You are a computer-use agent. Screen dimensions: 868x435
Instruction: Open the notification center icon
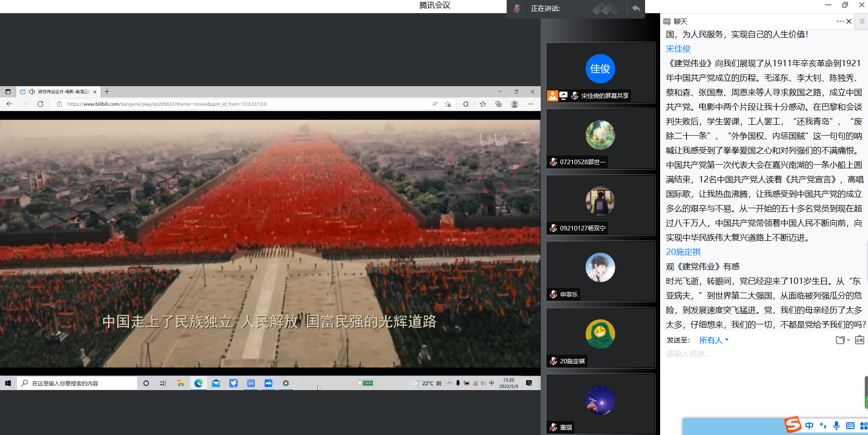coord(529,383)
